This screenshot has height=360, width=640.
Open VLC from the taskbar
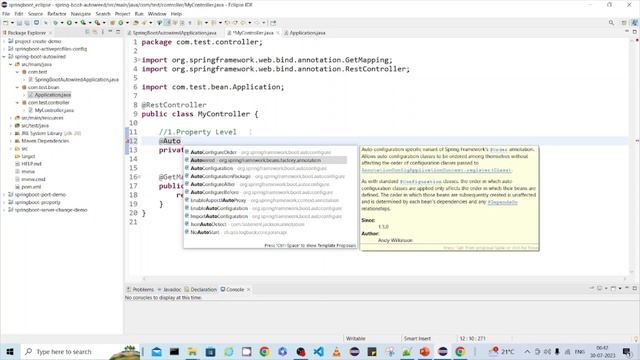[x=336, y=351]
